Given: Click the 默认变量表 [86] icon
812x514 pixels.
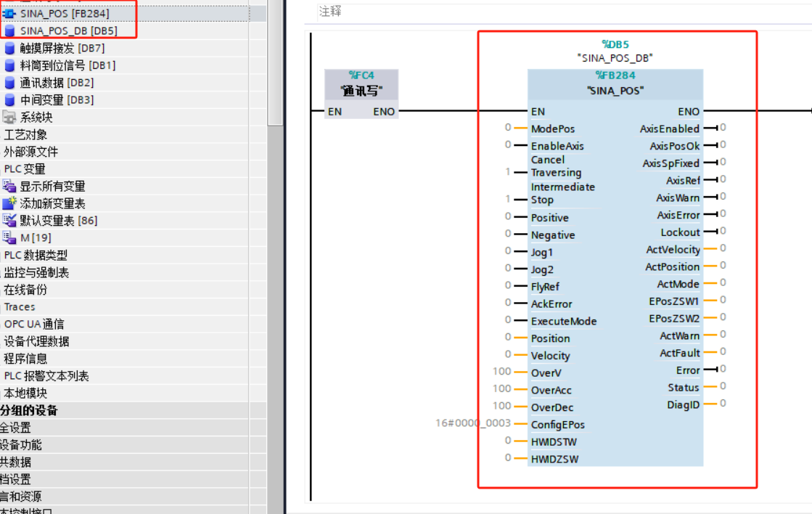Looking at the screenshot, I should pos(9,220).
